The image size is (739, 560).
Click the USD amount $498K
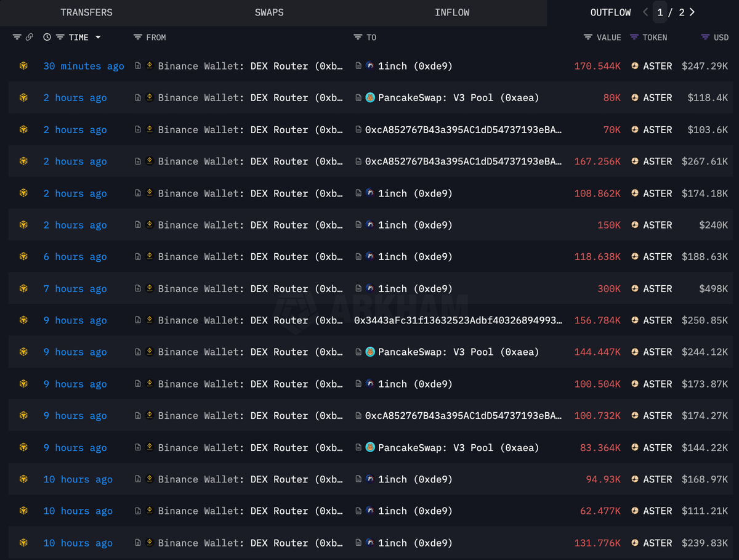click(x=713, y=288)
